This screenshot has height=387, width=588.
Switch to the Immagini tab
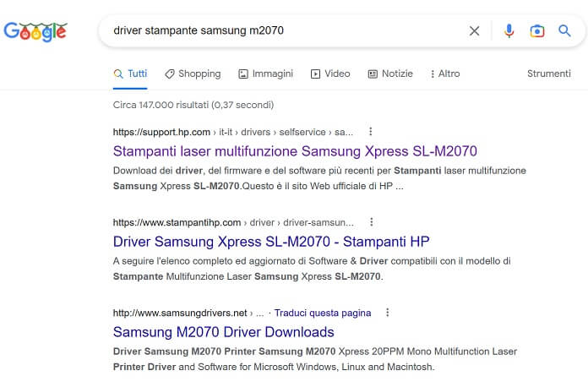tap(265, 74)
